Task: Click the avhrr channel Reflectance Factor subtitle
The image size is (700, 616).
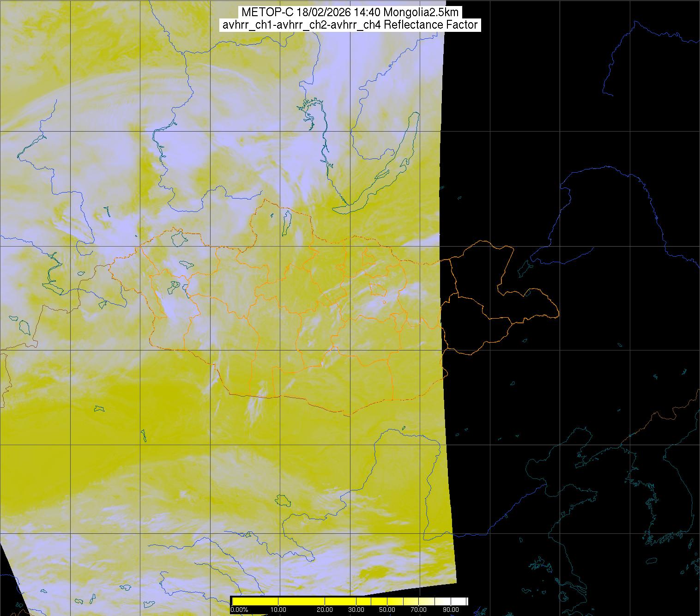Action: (350, 25)
